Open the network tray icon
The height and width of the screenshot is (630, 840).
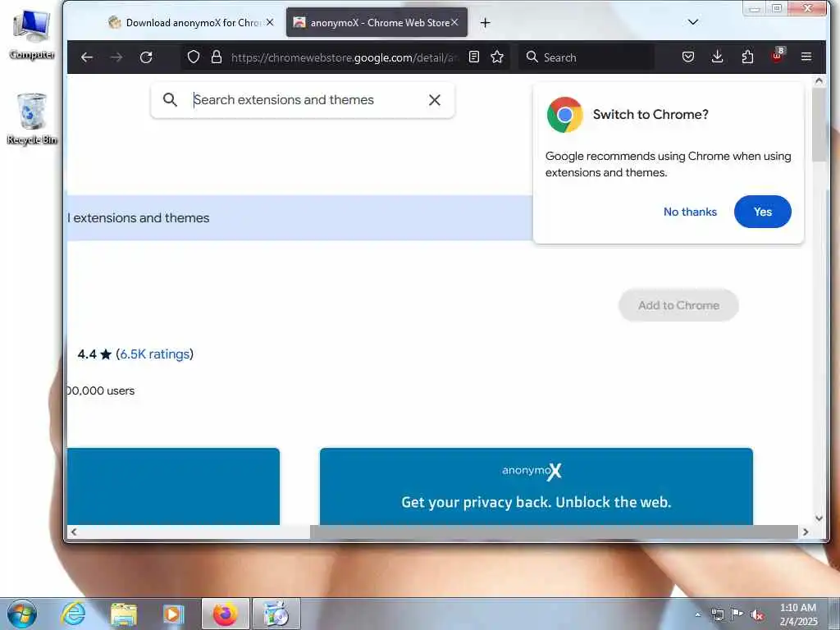pos(717,614)
